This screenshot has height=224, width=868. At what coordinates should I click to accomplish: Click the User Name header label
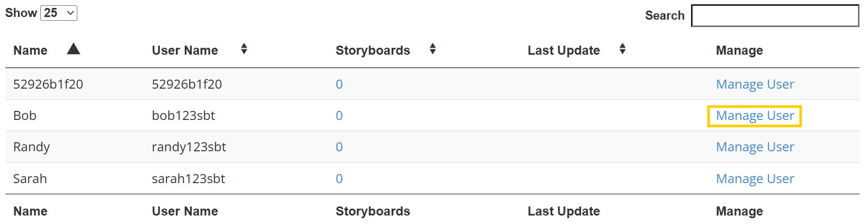click(185, 50)
